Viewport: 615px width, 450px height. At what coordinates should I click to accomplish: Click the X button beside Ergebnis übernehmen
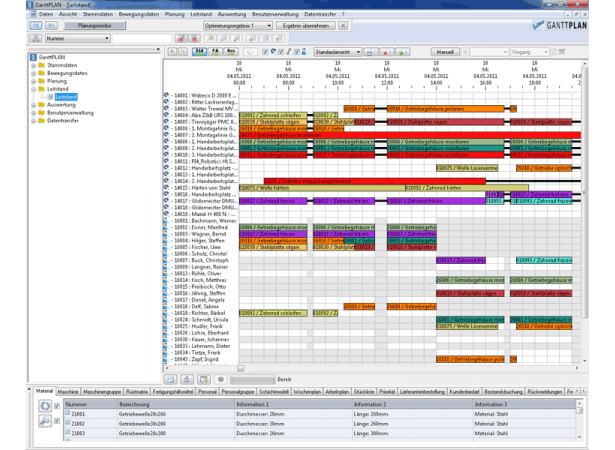click(343, 26)
